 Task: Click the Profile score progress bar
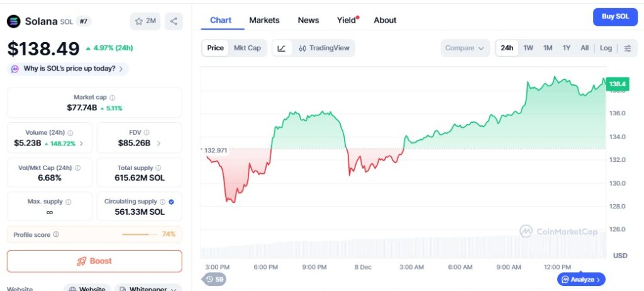[x=140, y=234]
